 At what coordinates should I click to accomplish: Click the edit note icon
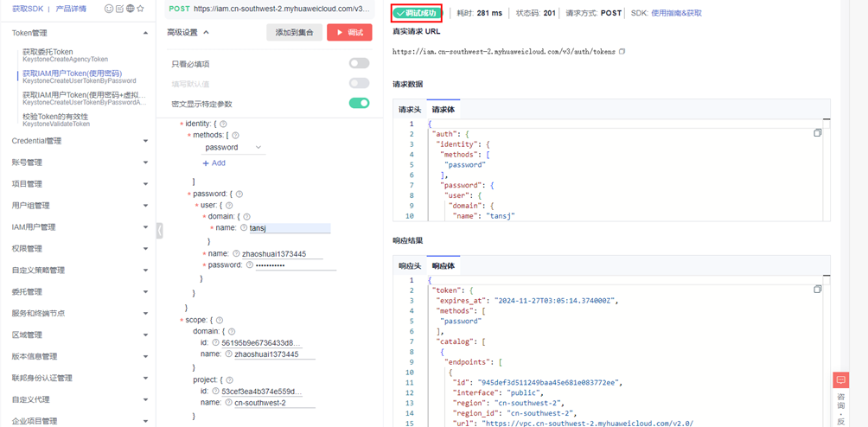click(x=119, y=9)
